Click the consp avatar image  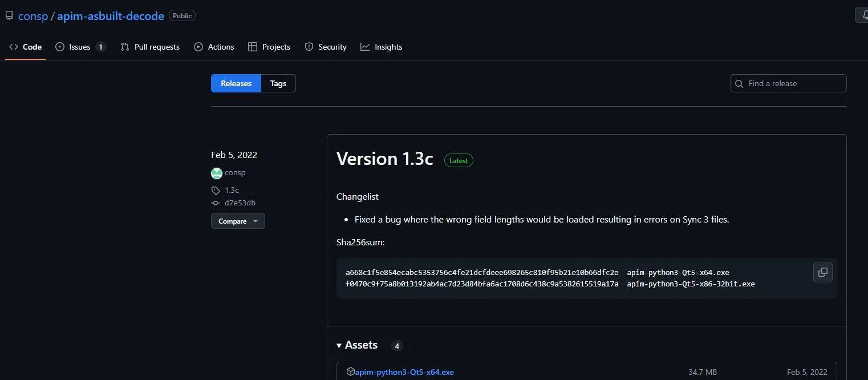tap(217, 173)
